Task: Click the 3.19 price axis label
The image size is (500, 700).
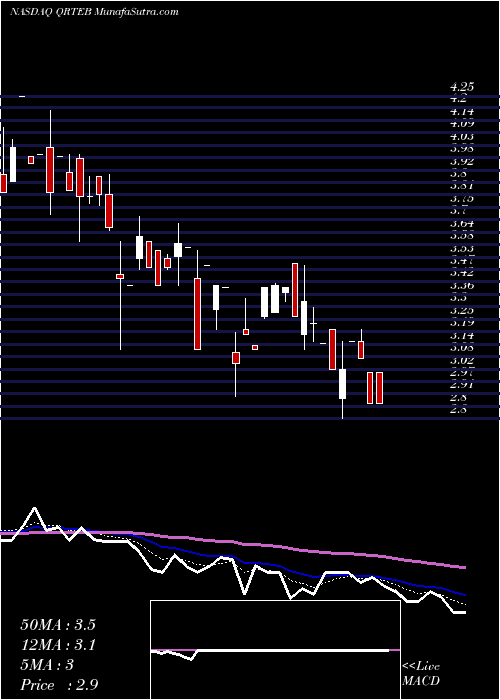Action: tap(462, 322)
